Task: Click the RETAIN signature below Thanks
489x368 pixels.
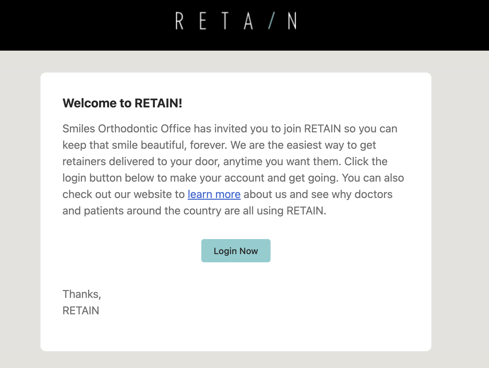Action: 81,311
